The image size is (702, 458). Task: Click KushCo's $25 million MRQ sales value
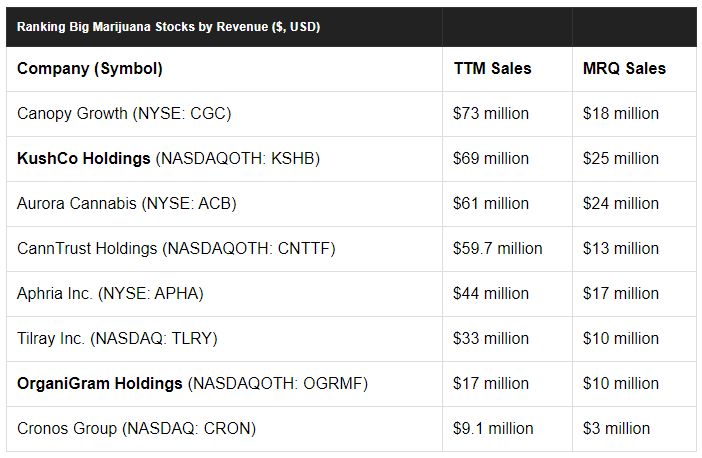[x=621, y=159]
